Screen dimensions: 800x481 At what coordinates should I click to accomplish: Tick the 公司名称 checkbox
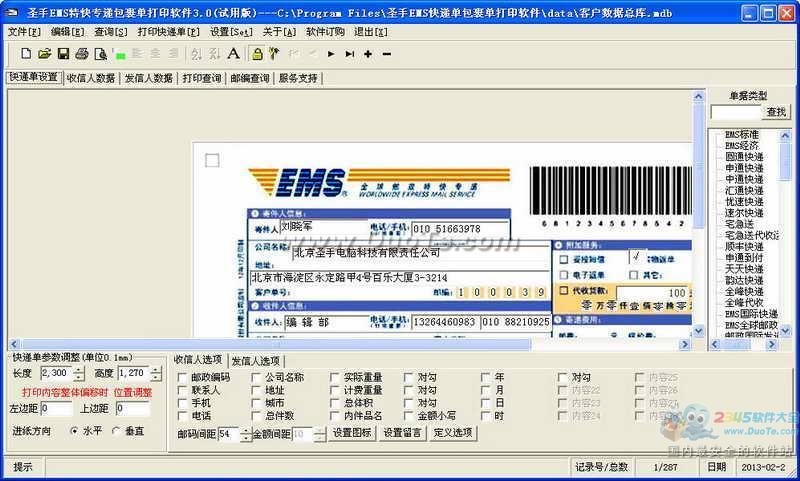coord(256,377)
